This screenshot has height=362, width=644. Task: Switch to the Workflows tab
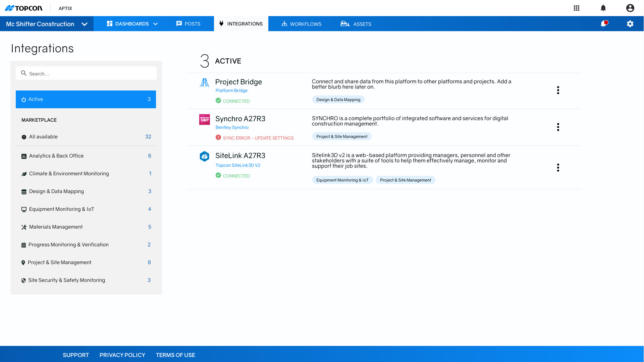click(x=302, y=24)
